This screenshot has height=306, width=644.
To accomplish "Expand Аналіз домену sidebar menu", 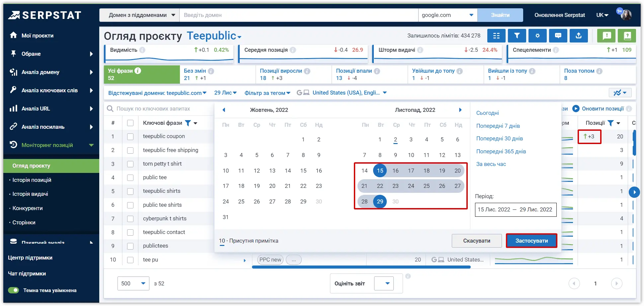I will click(51, 72).
